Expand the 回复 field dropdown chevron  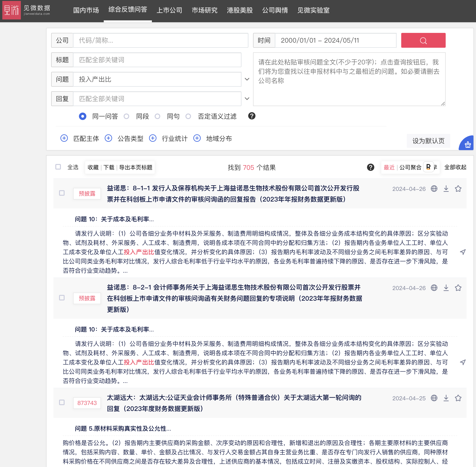247,99
